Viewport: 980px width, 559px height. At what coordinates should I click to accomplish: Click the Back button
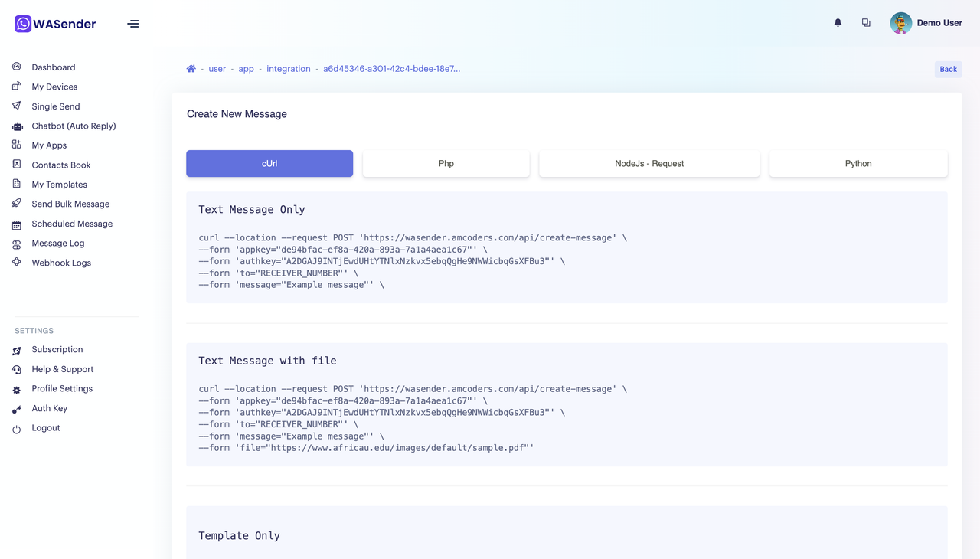click(948, 69)
